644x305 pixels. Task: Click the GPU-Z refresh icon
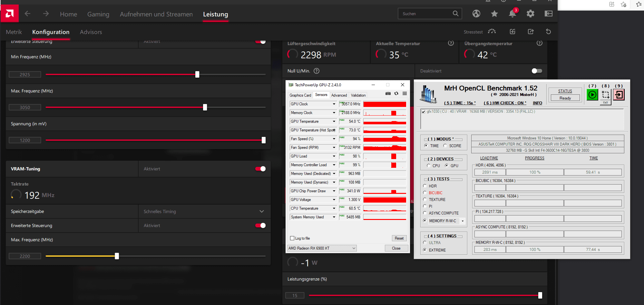[396, 93]
